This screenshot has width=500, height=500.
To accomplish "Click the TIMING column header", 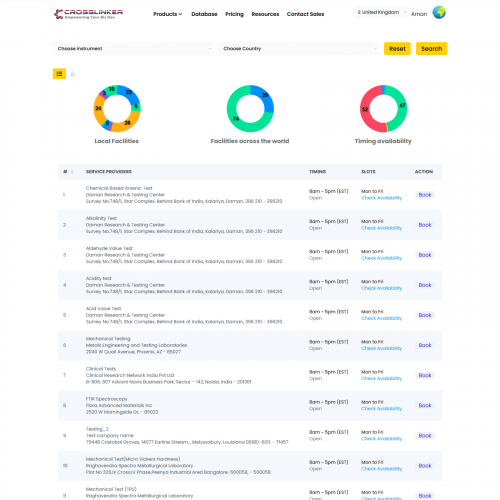I will (x=317, y=172).
